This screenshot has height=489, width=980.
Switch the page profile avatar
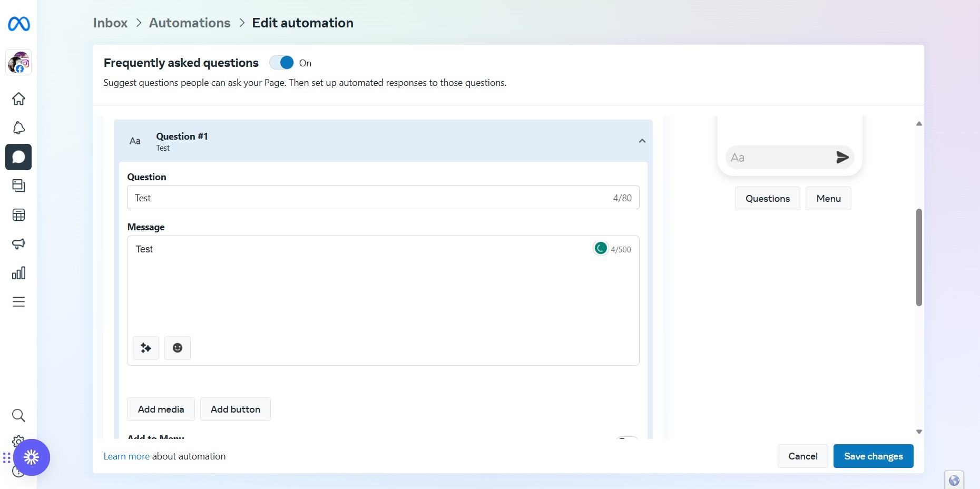(18, 63)
